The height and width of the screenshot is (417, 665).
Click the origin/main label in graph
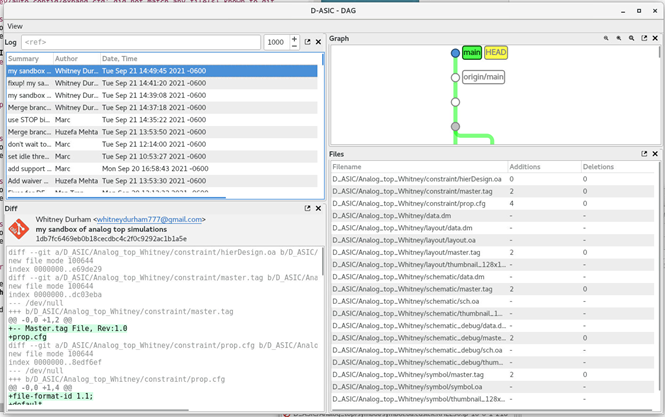pos(483,77)
